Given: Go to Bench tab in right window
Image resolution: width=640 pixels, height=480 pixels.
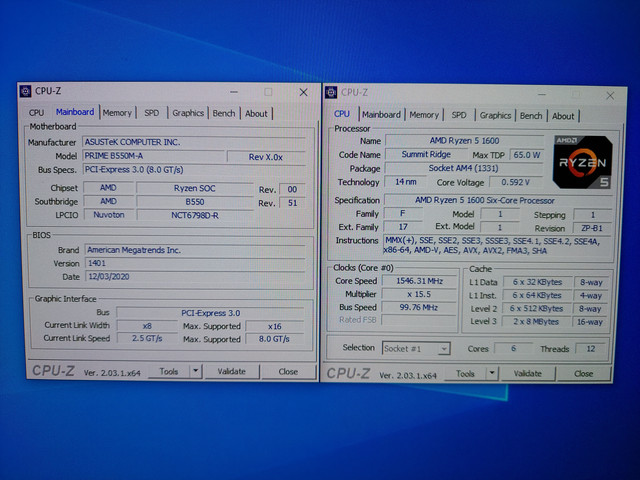Looking at the screenshot, I should tap(531, 115).
